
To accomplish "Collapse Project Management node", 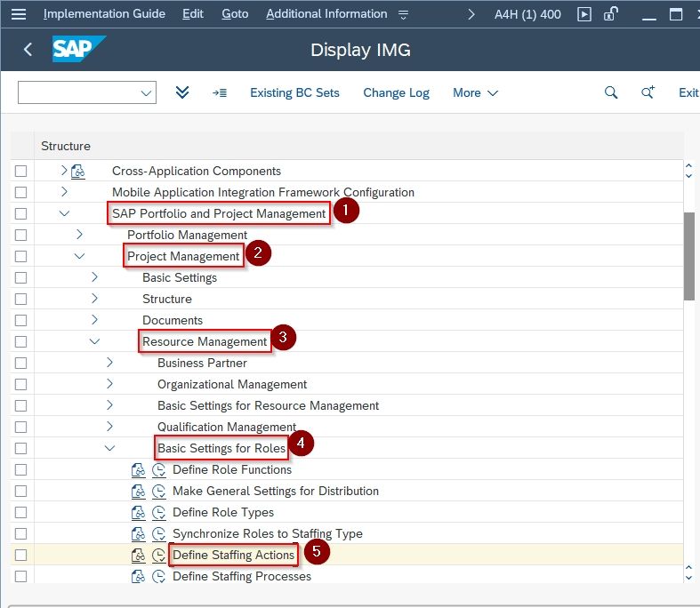I will 79,256.
